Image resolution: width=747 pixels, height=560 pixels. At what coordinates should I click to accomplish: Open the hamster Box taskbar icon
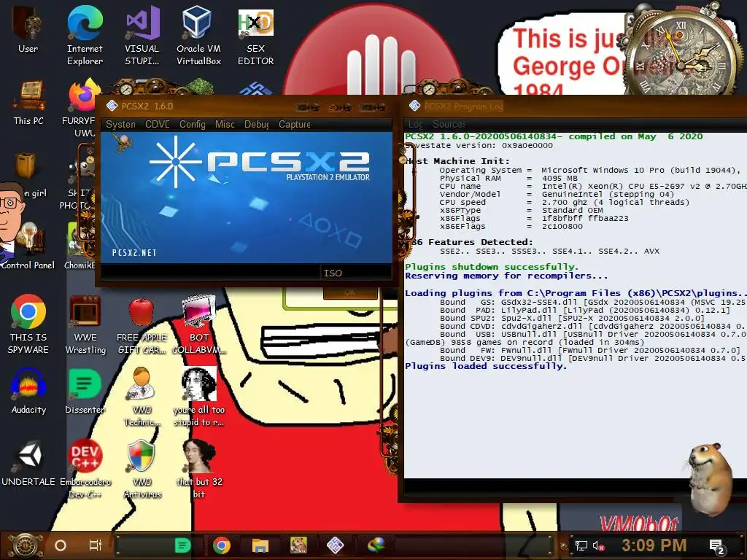pyautogui.click(x=298, y=545)
